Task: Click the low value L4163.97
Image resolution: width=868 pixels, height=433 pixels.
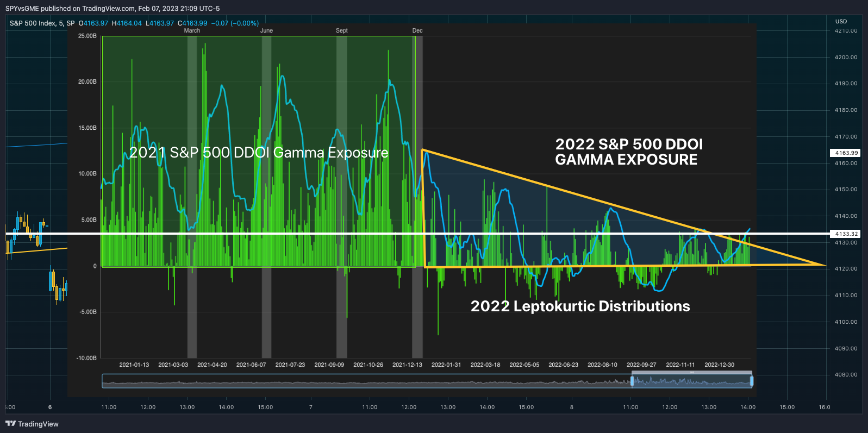Action: coord(160,23)
